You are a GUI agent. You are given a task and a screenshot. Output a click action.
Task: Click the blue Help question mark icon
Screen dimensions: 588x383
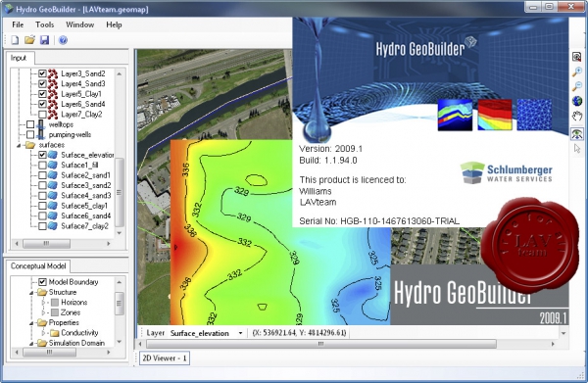click(x=63, y=40)
